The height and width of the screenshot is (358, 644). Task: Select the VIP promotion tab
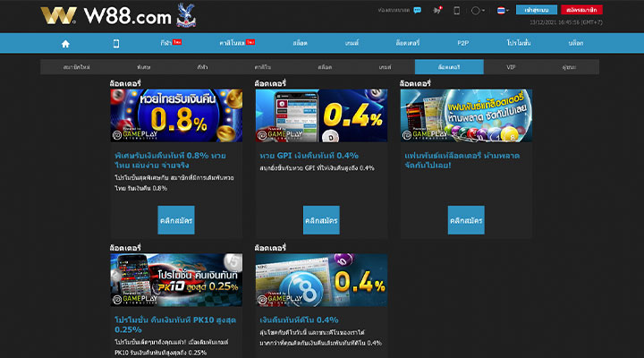511,67
